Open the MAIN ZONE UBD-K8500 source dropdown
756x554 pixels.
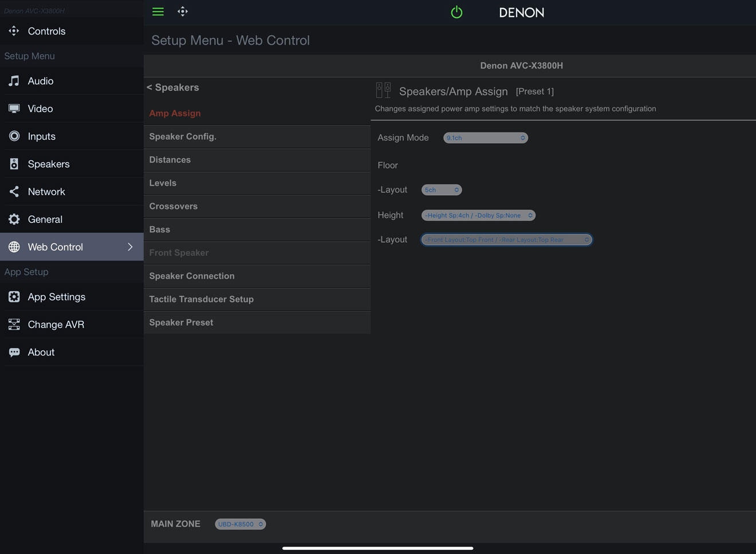(x=241, y=524)
